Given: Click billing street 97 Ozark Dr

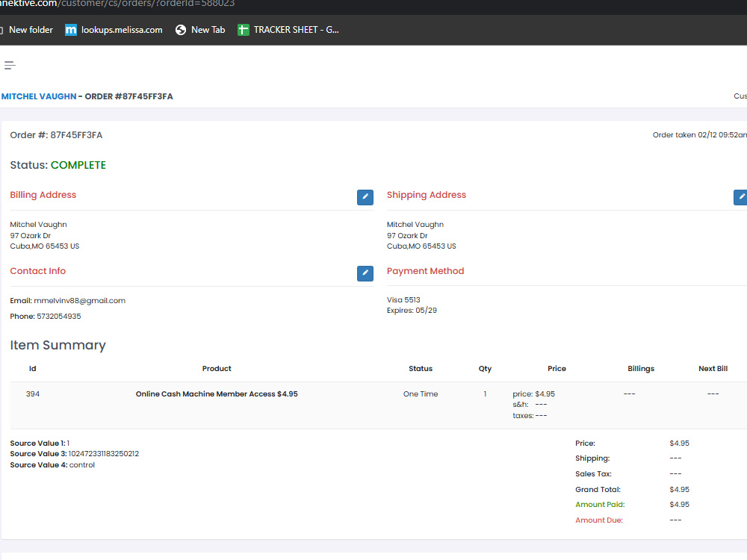Looking at the screenshot, I should tap(30, 236).
